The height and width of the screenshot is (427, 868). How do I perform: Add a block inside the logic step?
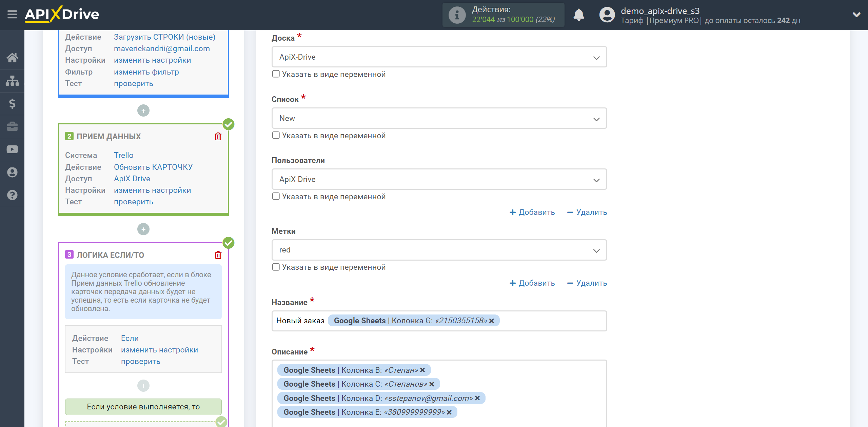tap(143, 386)
